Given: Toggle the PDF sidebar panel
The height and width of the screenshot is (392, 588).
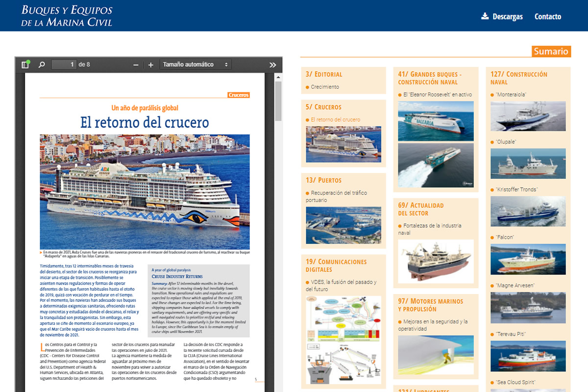Looking at the screenshot, I should tap(25, 64).
